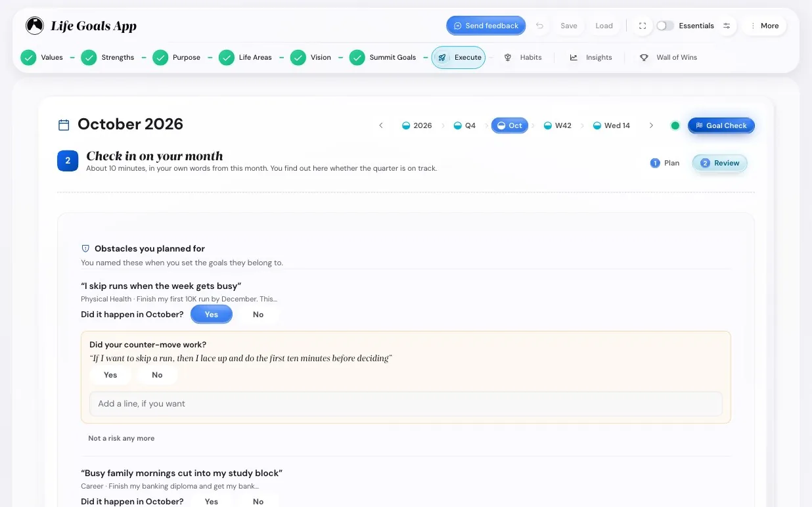This screenshot has width=812, height=507.
Task: Answer No for skipping runs in October
Action: coord(258,314)
